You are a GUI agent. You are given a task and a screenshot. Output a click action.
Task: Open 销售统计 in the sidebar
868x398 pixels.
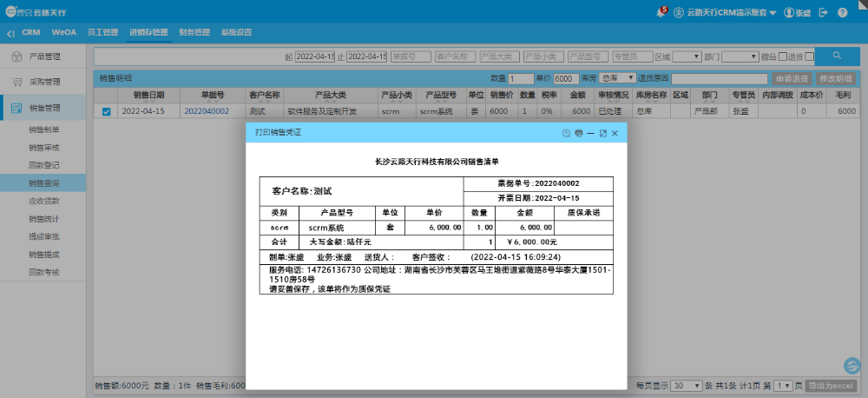pyautogui.click(x=43, y=219)
